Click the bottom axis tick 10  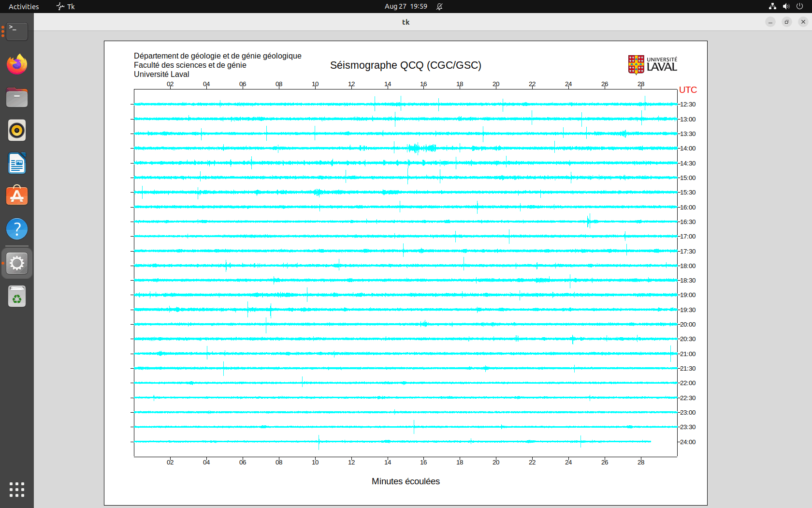click(315, 463)
